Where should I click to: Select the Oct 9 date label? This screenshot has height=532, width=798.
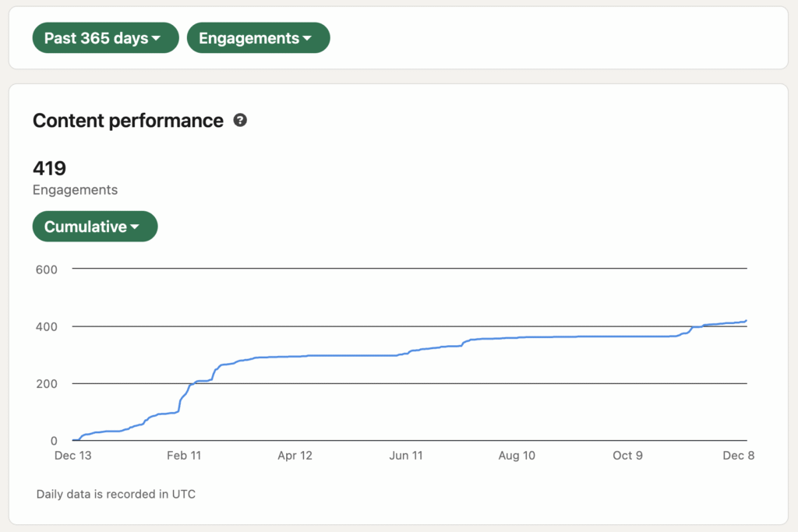[x=627, y=456]
